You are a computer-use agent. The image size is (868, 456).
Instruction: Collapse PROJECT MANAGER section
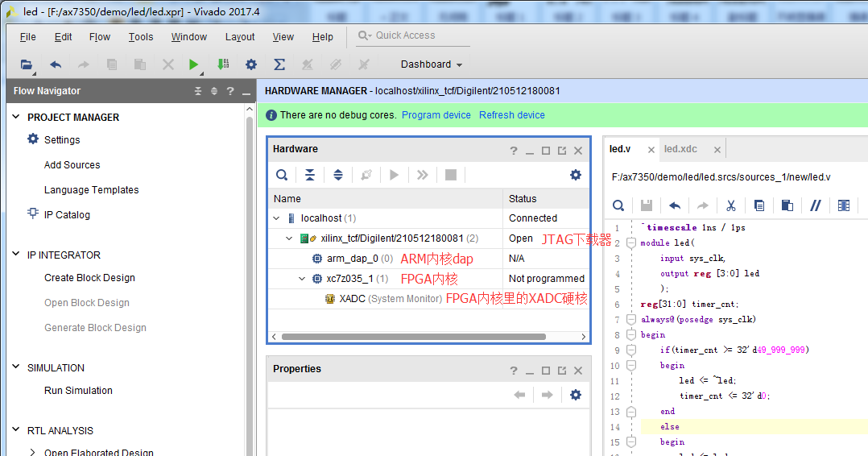coord(15,117)
